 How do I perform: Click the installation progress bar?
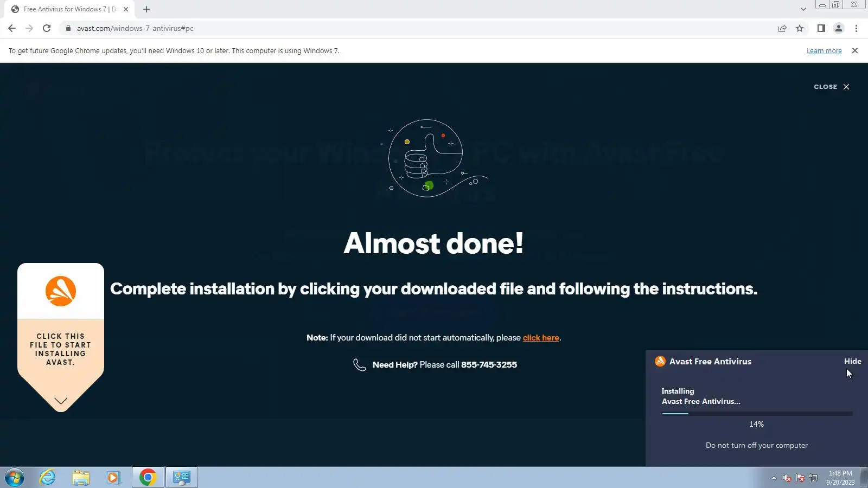[x=757, y=414]
